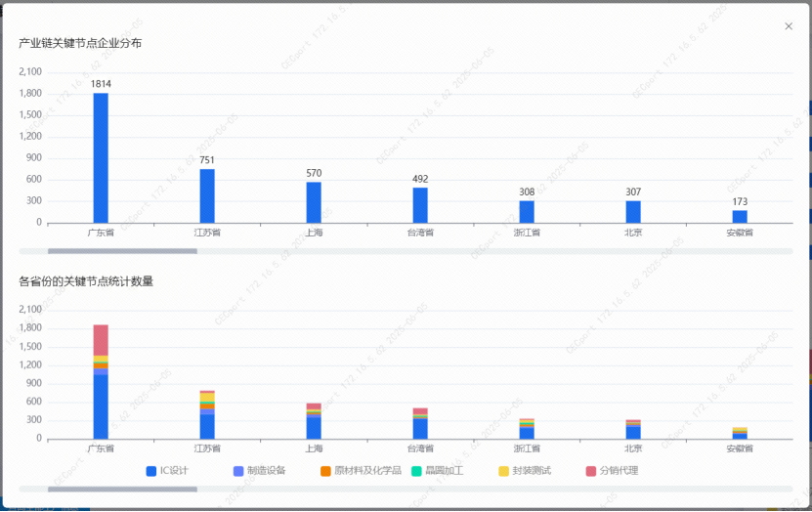The image size is (812, 512).
Task: Click the 上海 stacked bar in lower chart
Action: pyautogui.click(x=314, y=421)
